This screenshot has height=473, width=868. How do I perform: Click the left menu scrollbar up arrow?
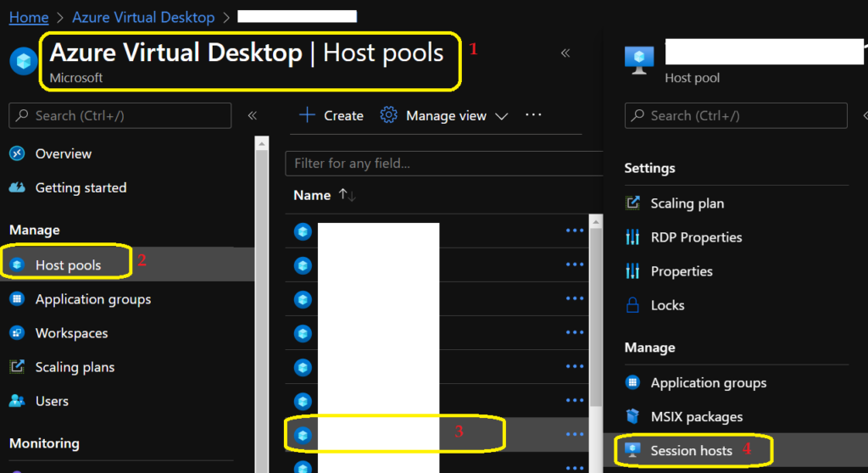262,143
